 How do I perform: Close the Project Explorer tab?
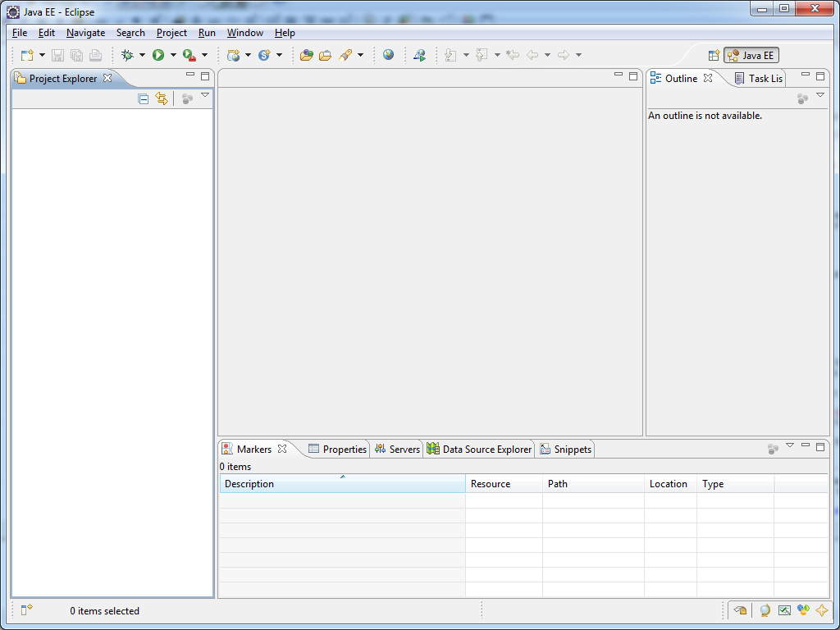[107, 78]
